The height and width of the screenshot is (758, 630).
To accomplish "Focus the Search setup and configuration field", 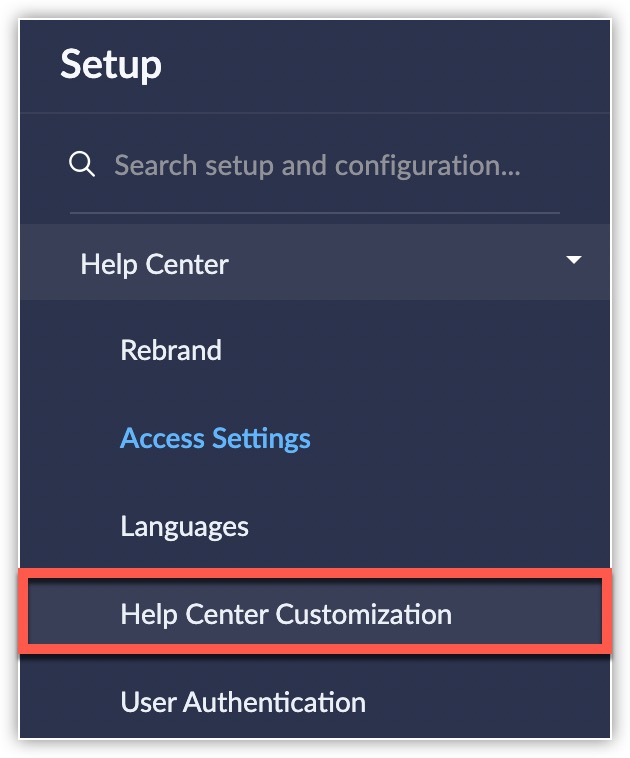I will tap(315, 165).
